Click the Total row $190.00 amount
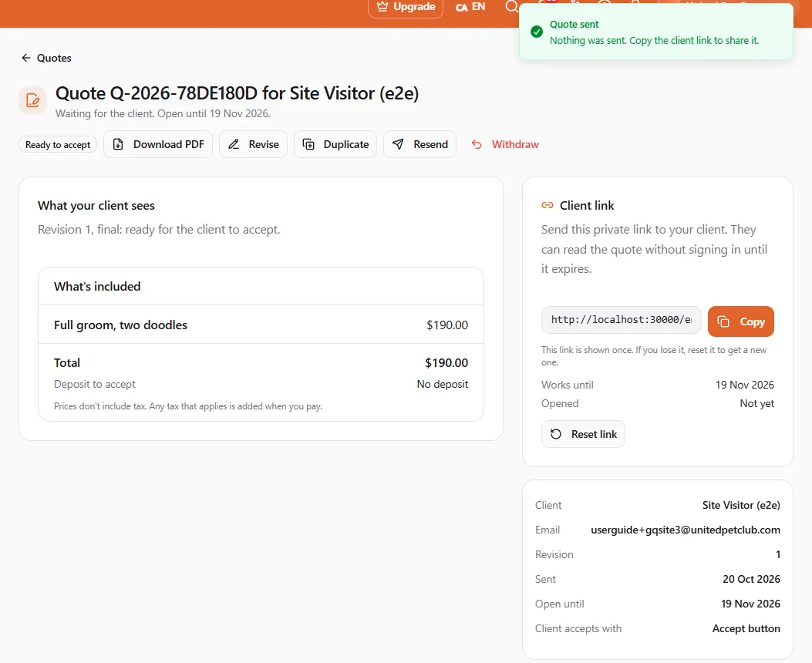This screenshot has width=812, height=663. coord(446,363)
